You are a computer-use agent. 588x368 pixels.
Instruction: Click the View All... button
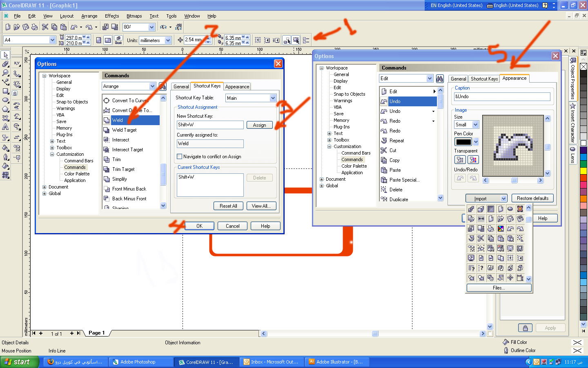click(x=261, y=206)
